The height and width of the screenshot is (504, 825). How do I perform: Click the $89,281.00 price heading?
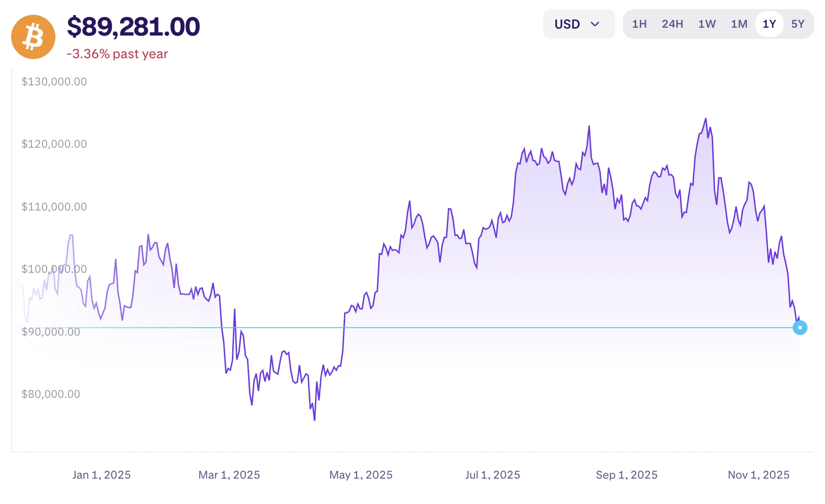click(133, 27)
